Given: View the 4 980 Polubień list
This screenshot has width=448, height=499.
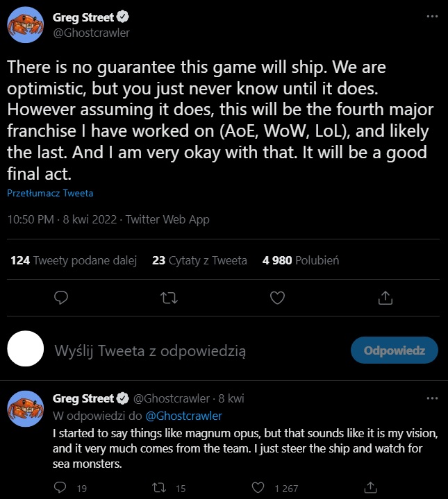Looking at the screenshot, I should click(300, 261).
